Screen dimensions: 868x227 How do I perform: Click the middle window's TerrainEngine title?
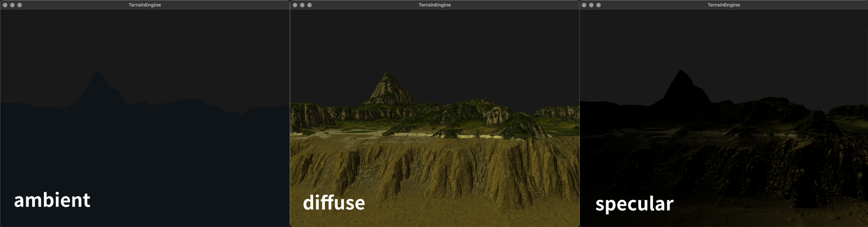[x=435, y=5]
